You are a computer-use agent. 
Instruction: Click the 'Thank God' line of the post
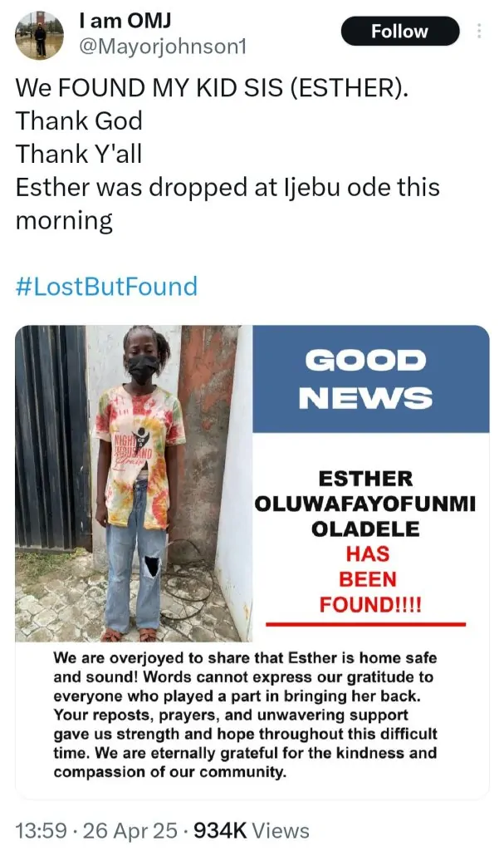coord(79,121)
